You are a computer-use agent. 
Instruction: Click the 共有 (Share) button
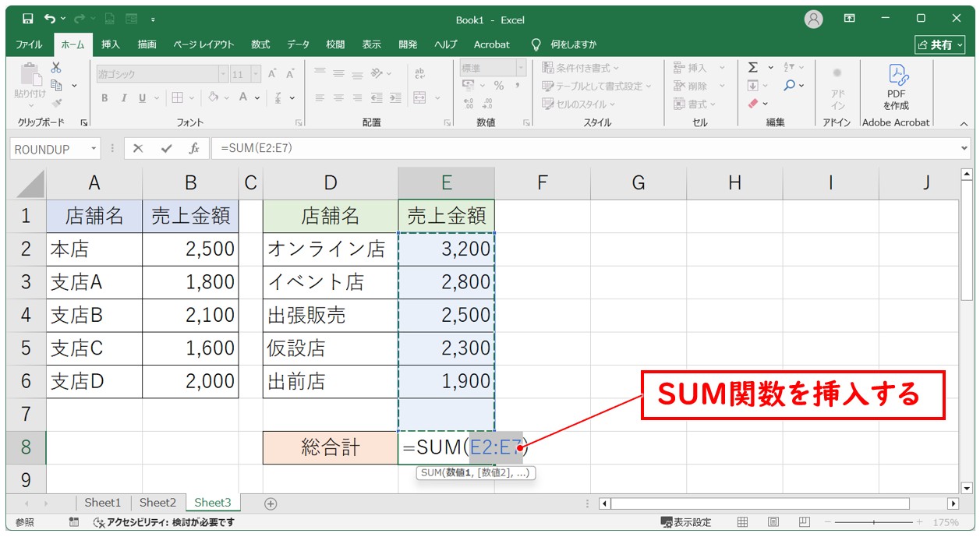click(x=941, y=44)
